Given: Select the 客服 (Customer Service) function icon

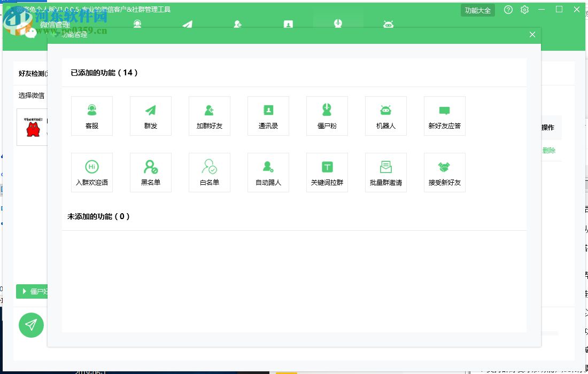Looking at the screenshot, I should [91, 115].
